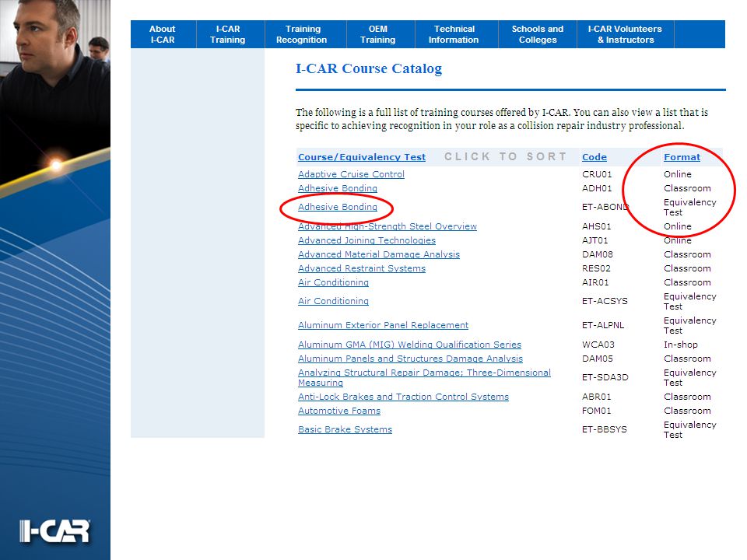Open I-CAR Volunteers & Instructors menu

(625, 34)
